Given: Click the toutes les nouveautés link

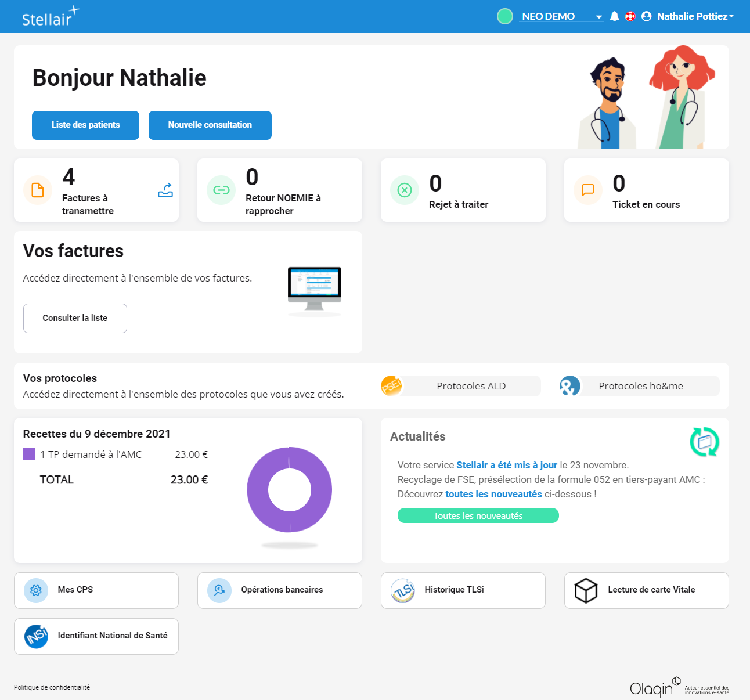Looking at the screenshot, I should click(493, 494).
